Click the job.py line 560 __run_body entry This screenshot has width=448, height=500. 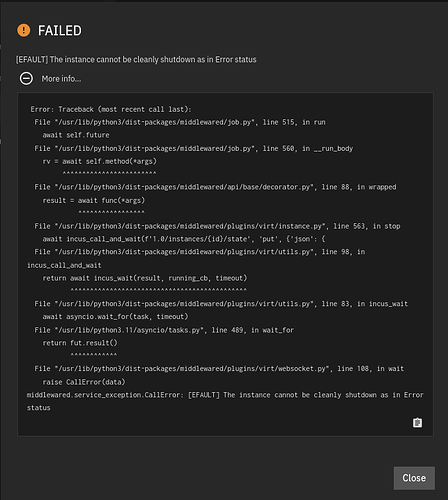click(194, 148)
